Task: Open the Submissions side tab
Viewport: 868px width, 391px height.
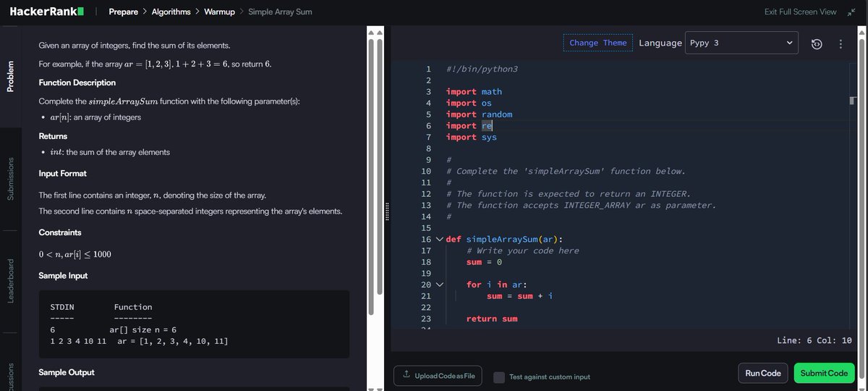Action: pyautogui.click(x=10, y=179)
